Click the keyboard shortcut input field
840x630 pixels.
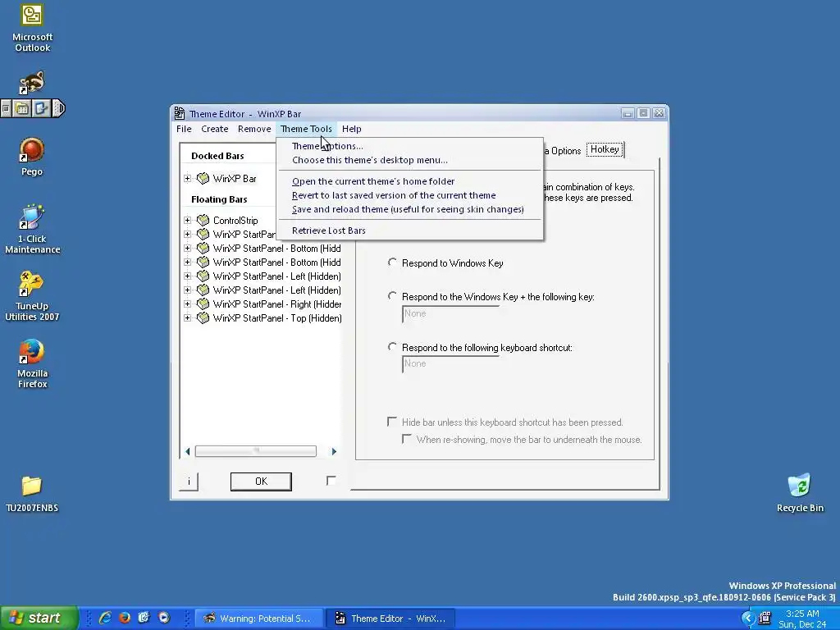coord(450,363)
